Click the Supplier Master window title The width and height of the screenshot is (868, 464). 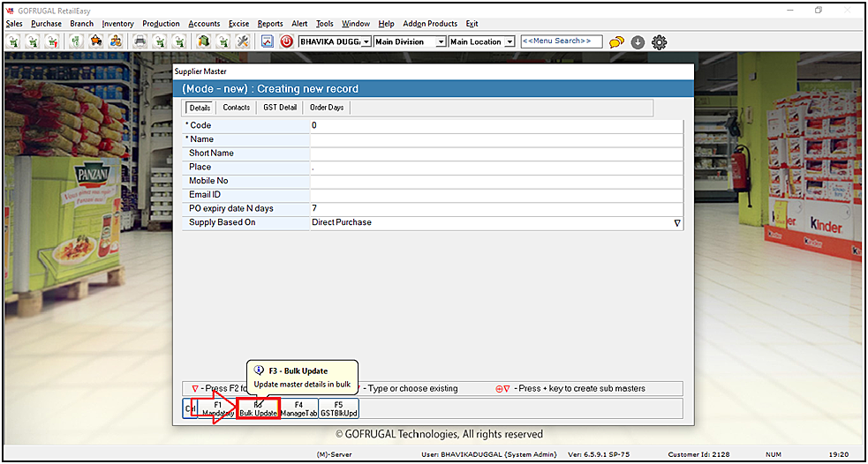point(200,71)
